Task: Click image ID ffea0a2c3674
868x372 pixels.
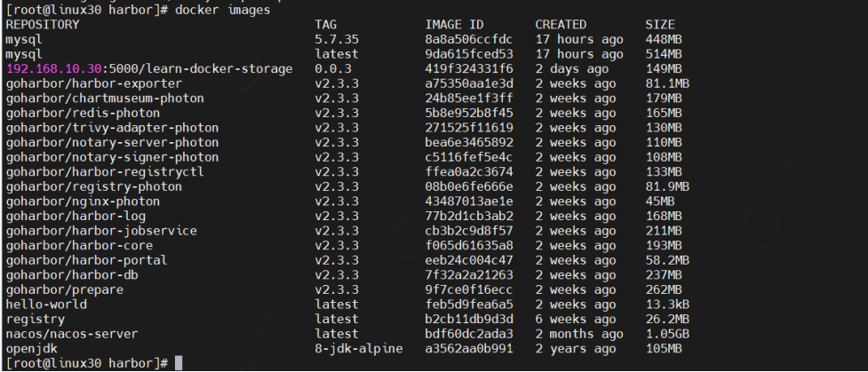Action: click(x=469, y=171)
